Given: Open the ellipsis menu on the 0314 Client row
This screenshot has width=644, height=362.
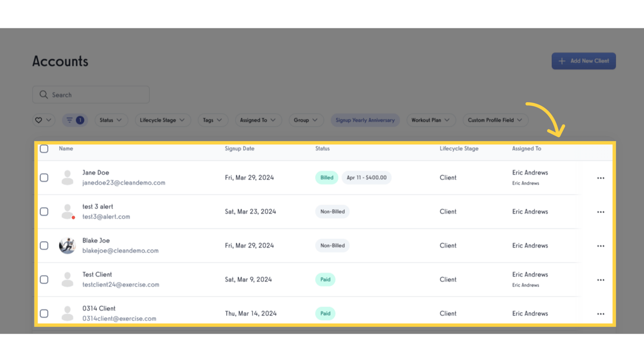Looking at the screenshot, I should coord(601,313).
